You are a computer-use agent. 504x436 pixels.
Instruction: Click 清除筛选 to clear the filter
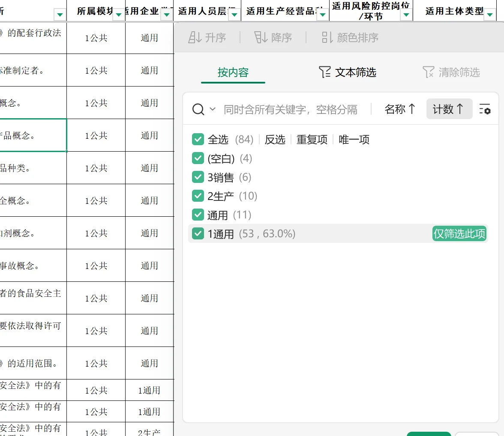point(451,72)
